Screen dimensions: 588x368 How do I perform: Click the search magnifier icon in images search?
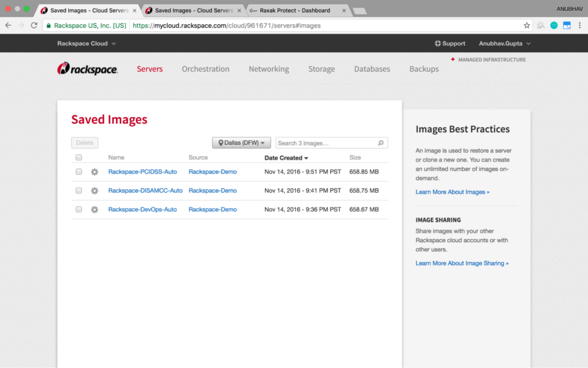[381, 143]
